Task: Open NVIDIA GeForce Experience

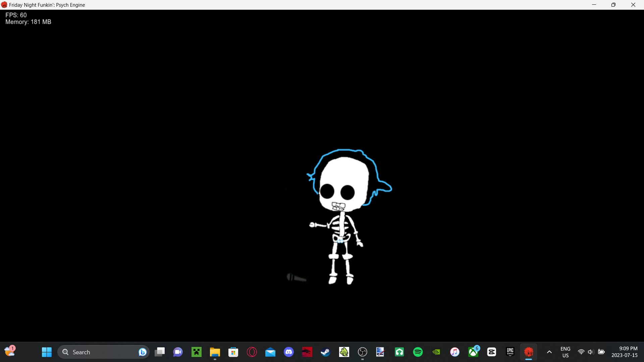Action: point(436,352)
